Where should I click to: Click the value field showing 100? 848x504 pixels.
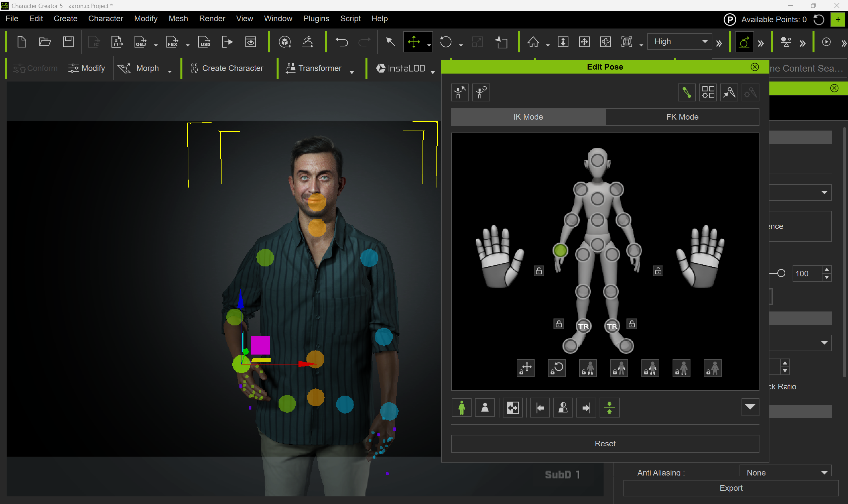click(807, 273)
